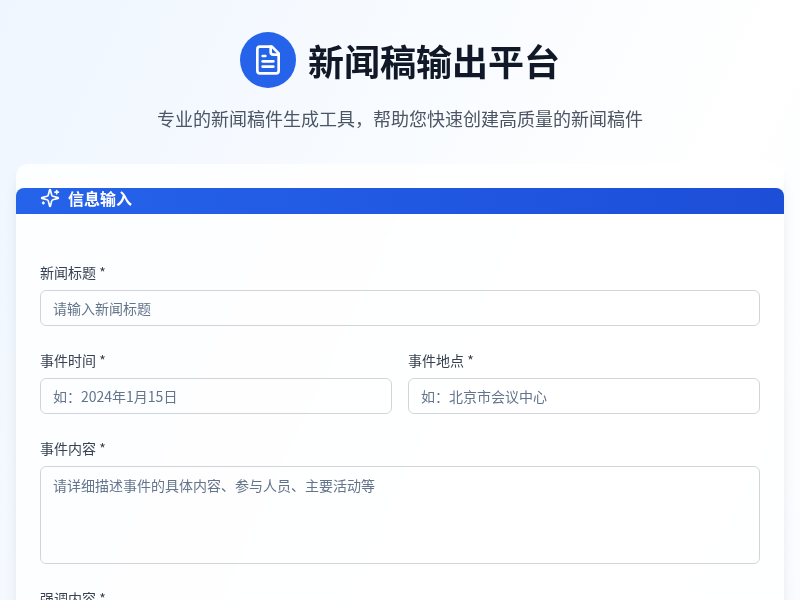This screenshot has height=600, width=800.
Task: Select the 新闻标题 input field
Action: tap(400, 307)
